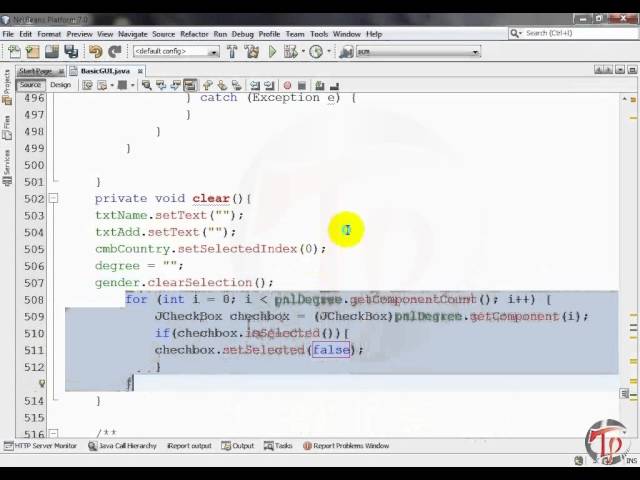Click the Stop Macro Recording icon

point(302,85)
